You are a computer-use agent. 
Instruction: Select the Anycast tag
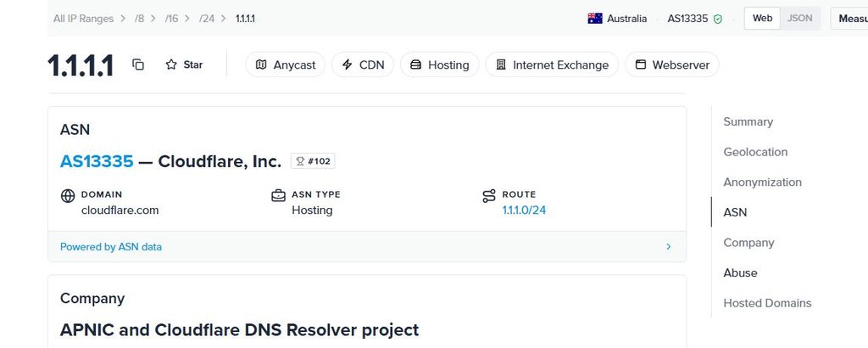tap(285, 65)
